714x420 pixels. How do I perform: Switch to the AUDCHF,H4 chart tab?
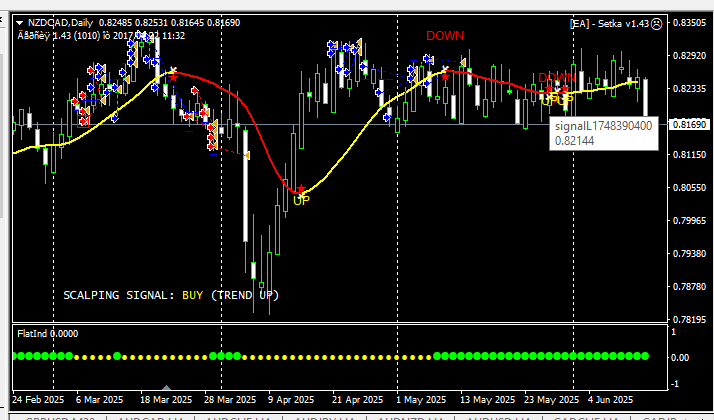tap(239, 417)
